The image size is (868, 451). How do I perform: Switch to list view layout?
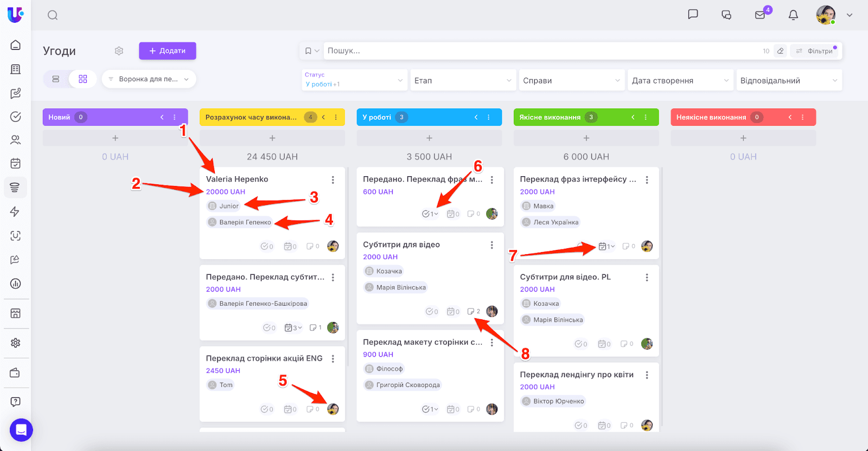56,79
